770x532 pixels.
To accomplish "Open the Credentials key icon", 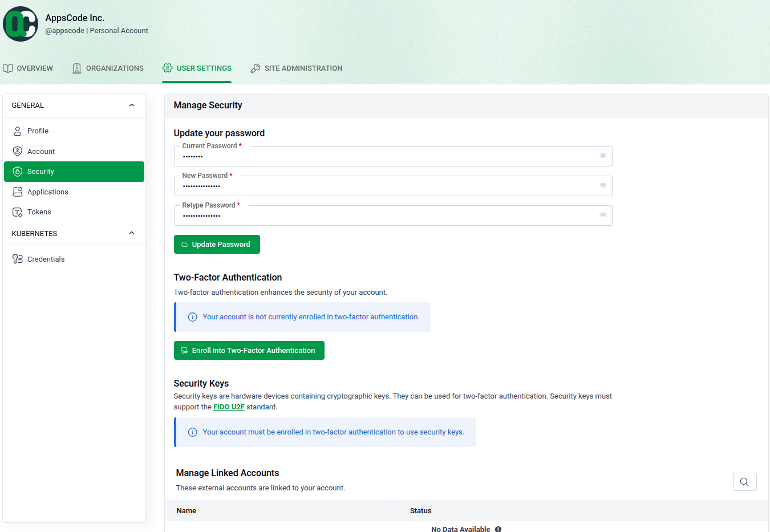I will 18,259.
